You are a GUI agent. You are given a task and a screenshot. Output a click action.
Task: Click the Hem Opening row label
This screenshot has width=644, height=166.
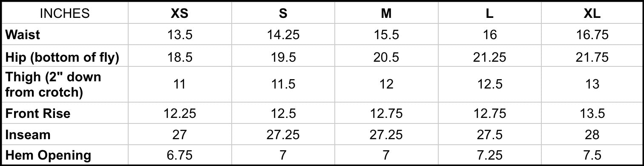48,155
